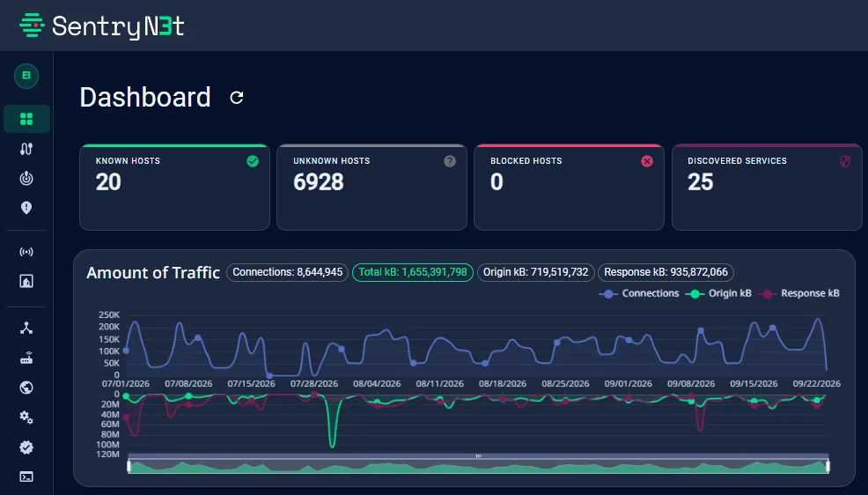Open the Unknown Hosts card

tap(372, 187)
